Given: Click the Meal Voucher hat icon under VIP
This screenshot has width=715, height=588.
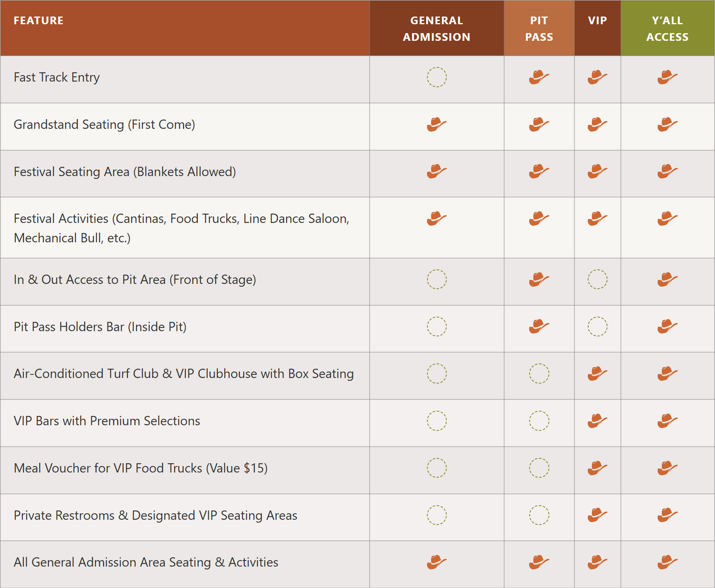Looking at the screenshot, I should pos(597,468).
